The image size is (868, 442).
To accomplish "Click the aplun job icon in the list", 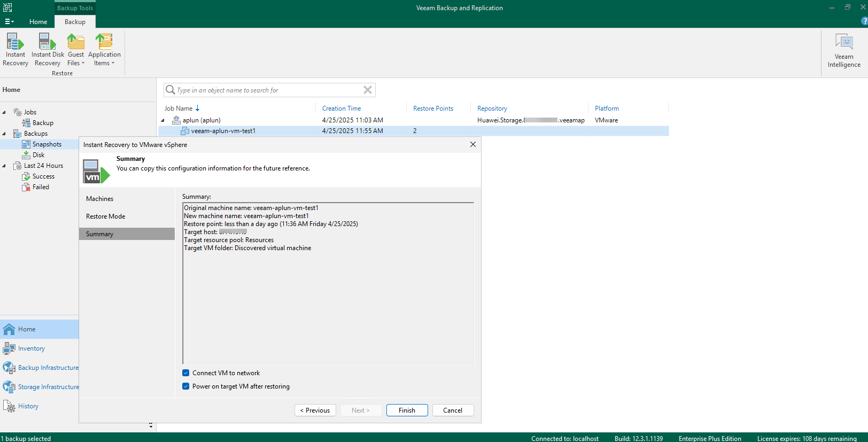I will tap(176, 120).
